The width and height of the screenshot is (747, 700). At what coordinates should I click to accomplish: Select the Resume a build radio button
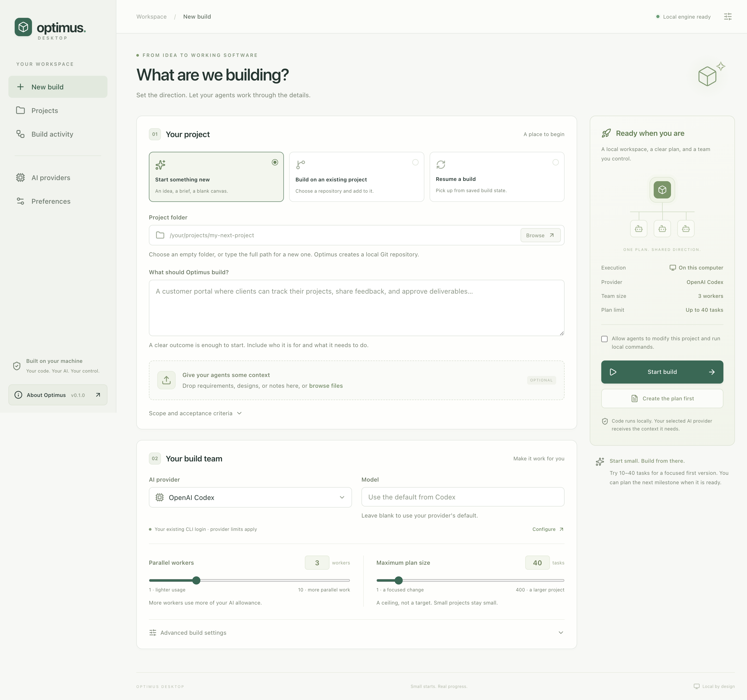pyautogui.click(x=555, y=162)
